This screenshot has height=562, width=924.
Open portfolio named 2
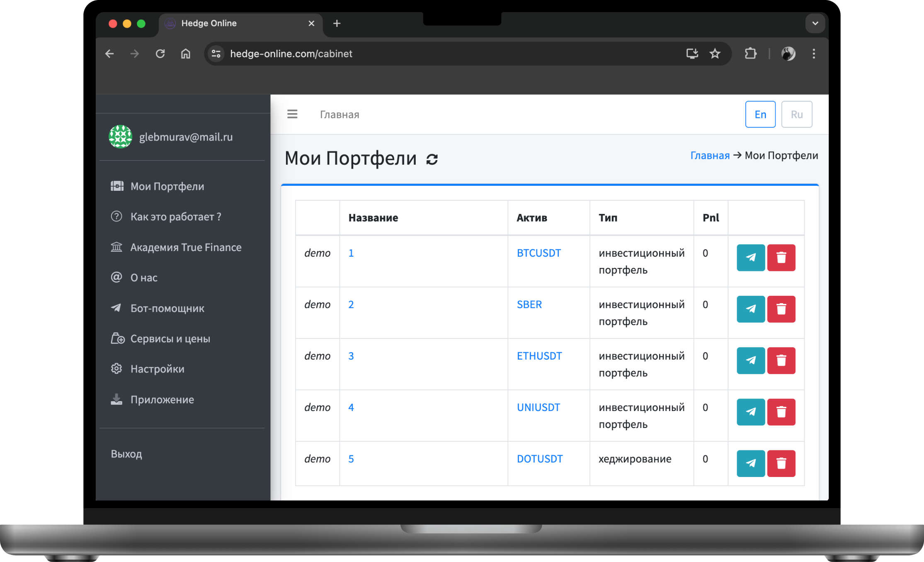point(351,304)
